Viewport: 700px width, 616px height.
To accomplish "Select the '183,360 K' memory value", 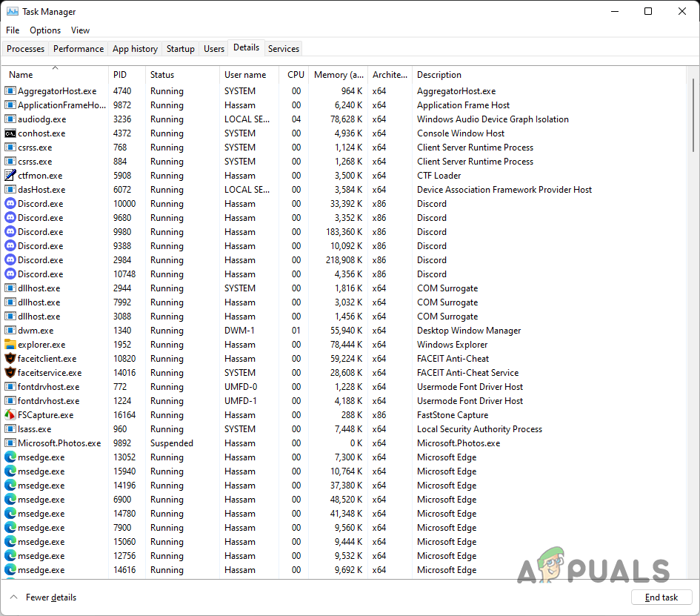I will (344, 232).
